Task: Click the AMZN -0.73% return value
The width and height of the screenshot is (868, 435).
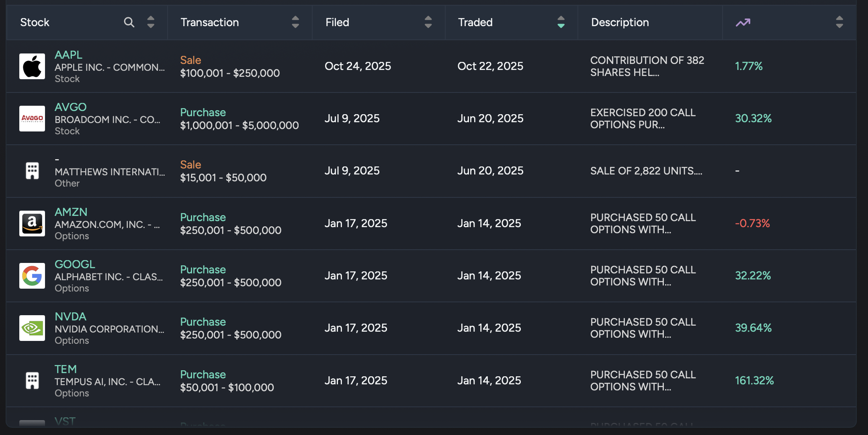Action: tap(752, 223)
